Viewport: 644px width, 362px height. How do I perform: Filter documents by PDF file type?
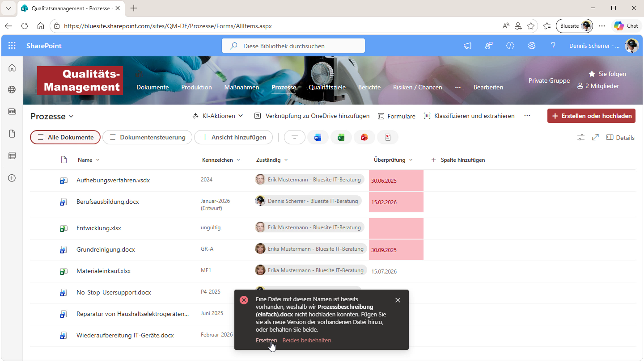[x=387, y=138]
